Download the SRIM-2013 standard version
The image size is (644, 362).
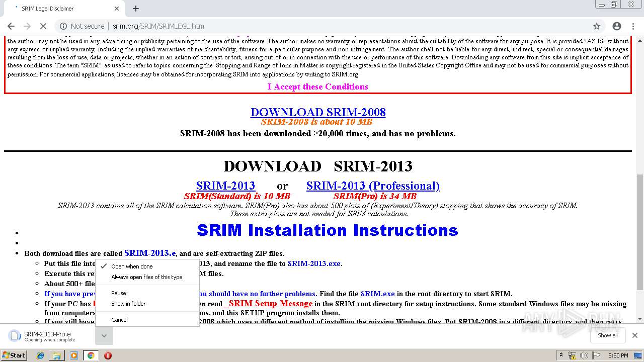point(225,186)
